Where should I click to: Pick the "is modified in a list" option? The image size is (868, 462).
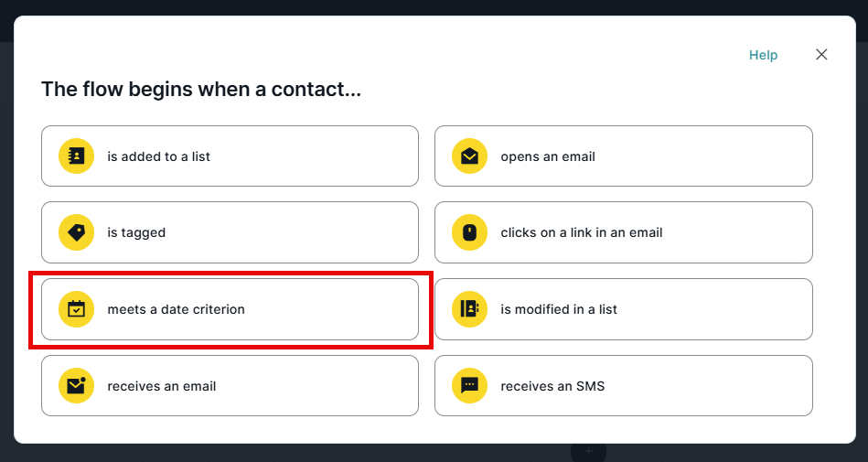point(623,309)
